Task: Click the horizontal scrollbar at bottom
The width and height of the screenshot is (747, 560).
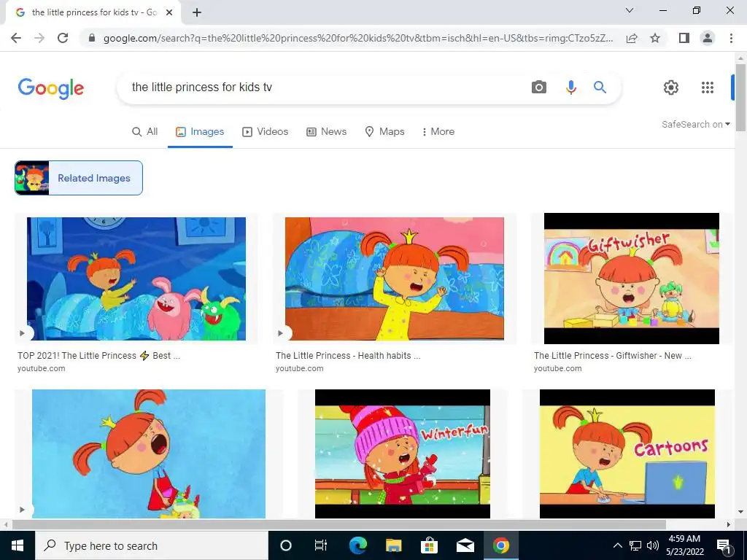Action: pos(339,525)
